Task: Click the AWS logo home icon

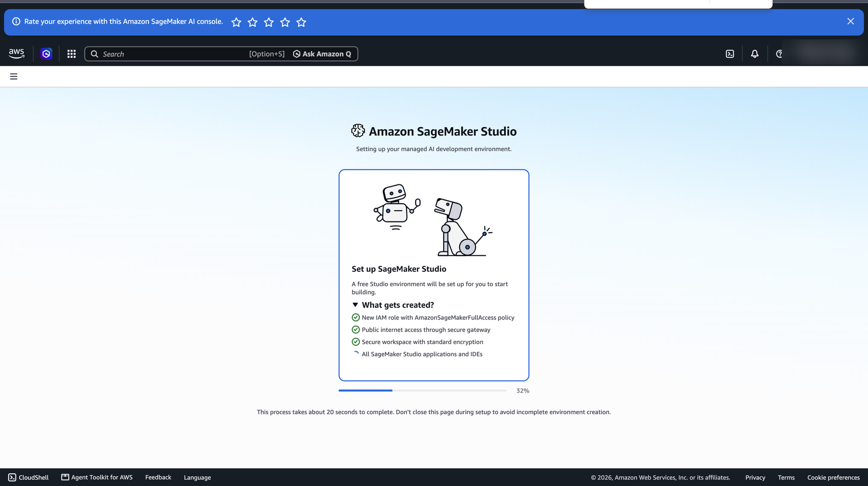Action: [x=16, y=54]
